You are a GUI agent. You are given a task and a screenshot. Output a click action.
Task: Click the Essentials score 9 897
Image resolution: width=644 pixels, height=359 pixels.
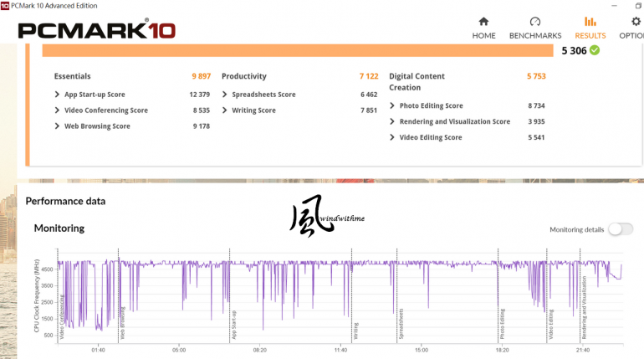coord(202,76)
